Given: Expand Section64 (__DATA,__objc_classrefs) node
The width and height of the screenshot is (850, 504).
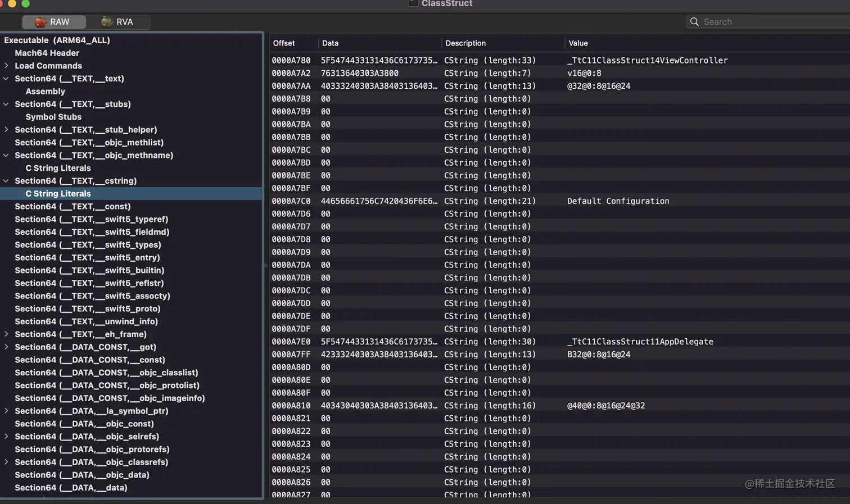Looking at the screenshot, I should (x=6, y=462).
